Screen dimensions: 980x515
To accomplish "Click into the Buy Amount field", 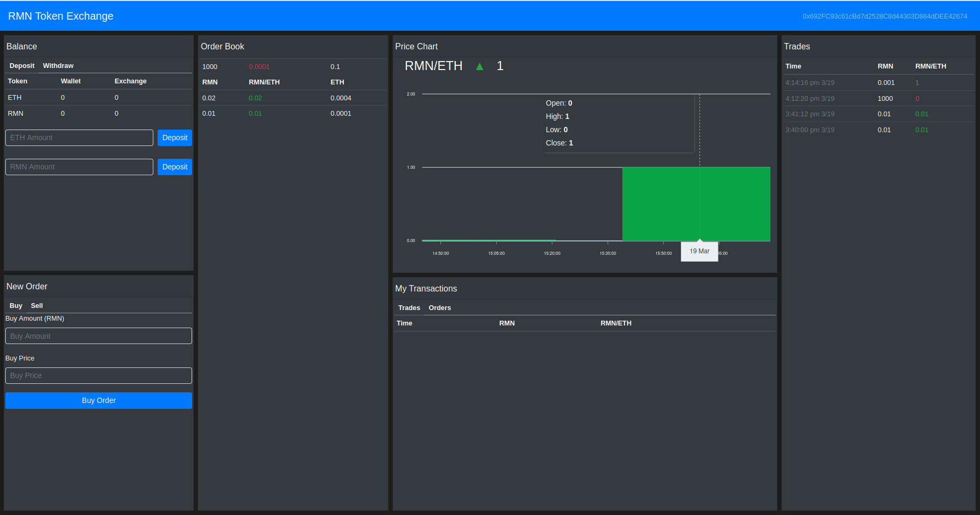I will tap(99, 336).
